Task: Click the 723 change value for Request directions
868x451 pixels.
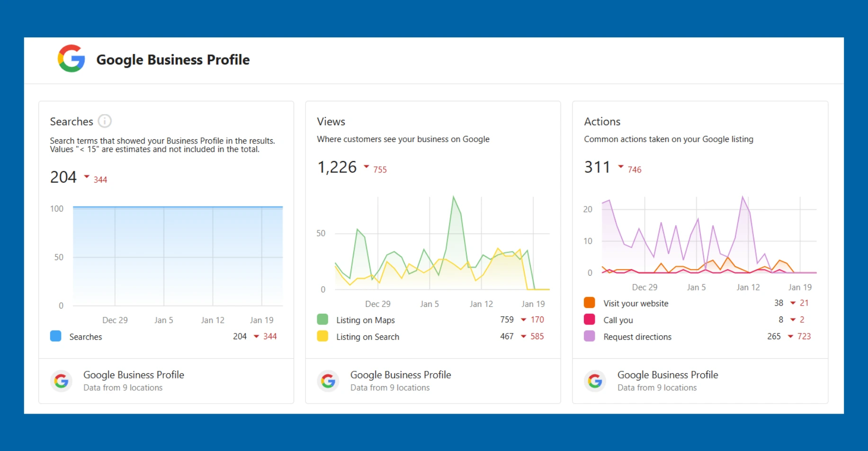Action: click(804, 336)
